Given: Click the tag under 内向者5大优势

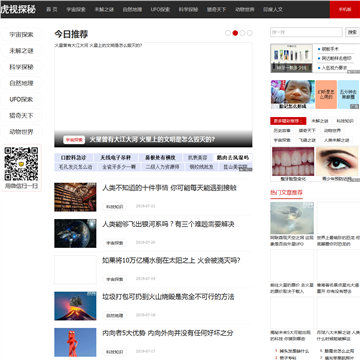Looking at the screenshot, I should point(114,352).
